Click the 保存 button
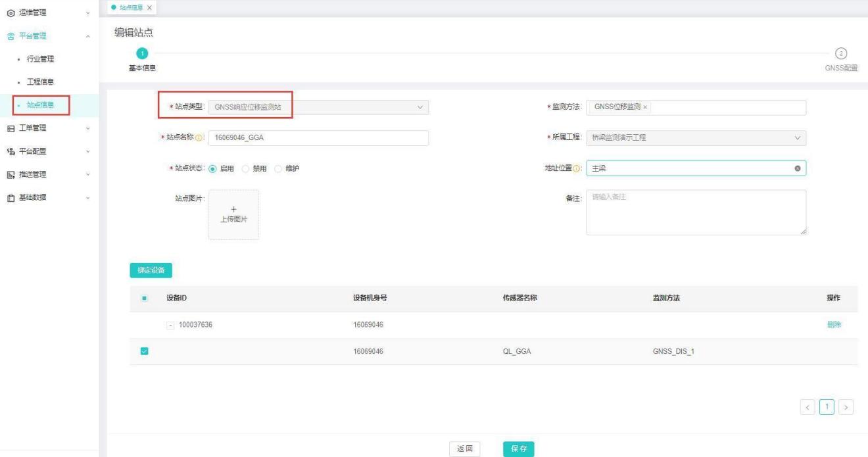 pyautogui.click(x=518, y=448)
